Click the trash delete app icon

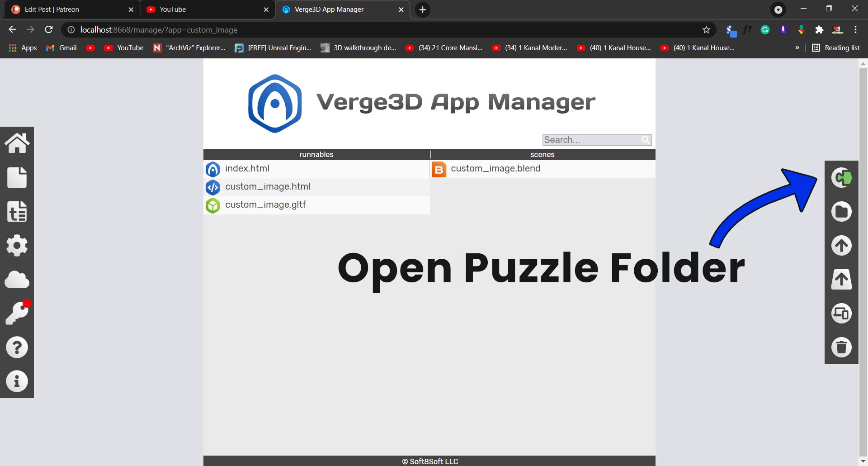[842, 347]
